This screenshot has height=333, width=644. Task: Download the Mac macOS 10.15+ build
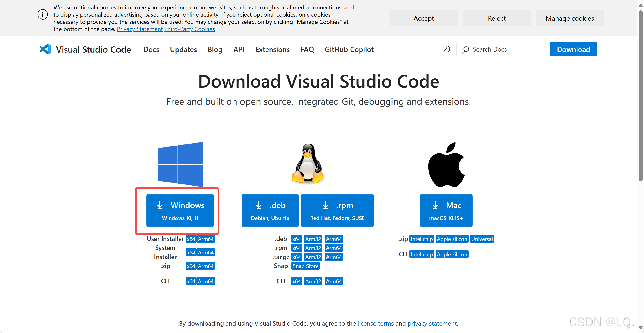point(446,210)
